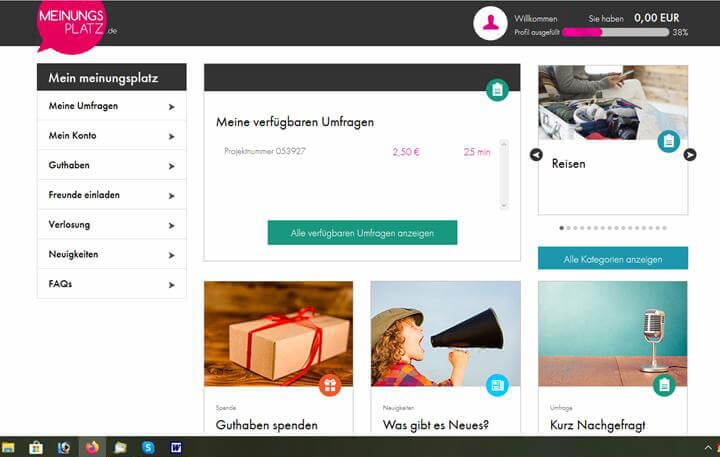The height and width of the screenshot is (457, 720).
Task: Expand the Guthaben sidebar arrow
Action: point(172,166)
